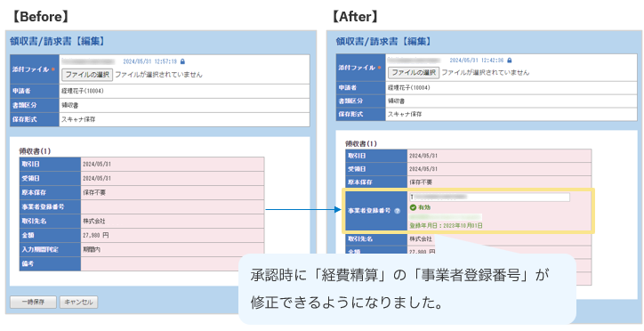644x331 pixels.
Task: Click the lock icon beside the 12:57:19 timestamp
Action: click(x=182, y=61)
